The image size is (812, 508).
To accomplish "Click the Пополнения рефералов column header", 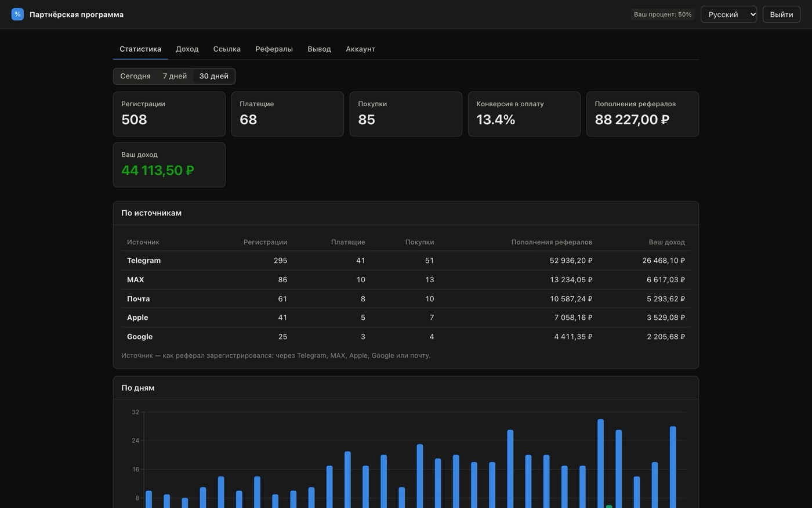I will pos(551,242).
